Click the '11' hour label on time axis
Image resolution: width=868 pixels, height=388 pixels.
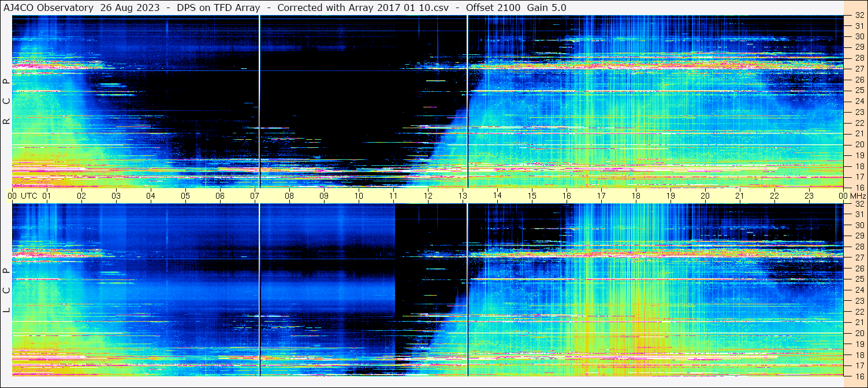click(393, 196)
